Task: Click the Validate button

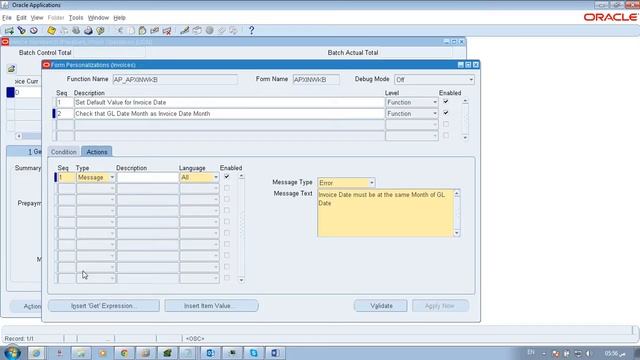Action: point(380,306)
